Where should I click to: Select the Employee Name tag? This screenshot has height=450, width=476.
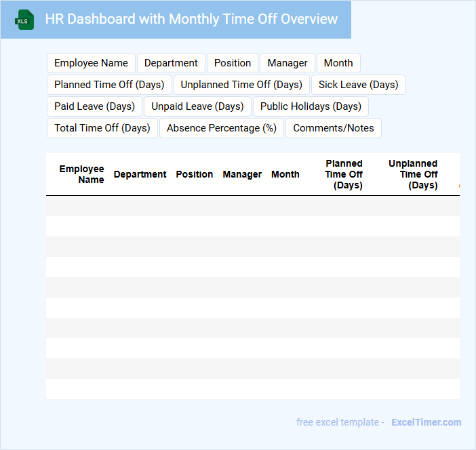pyautogui.click(x=91, y=63)
